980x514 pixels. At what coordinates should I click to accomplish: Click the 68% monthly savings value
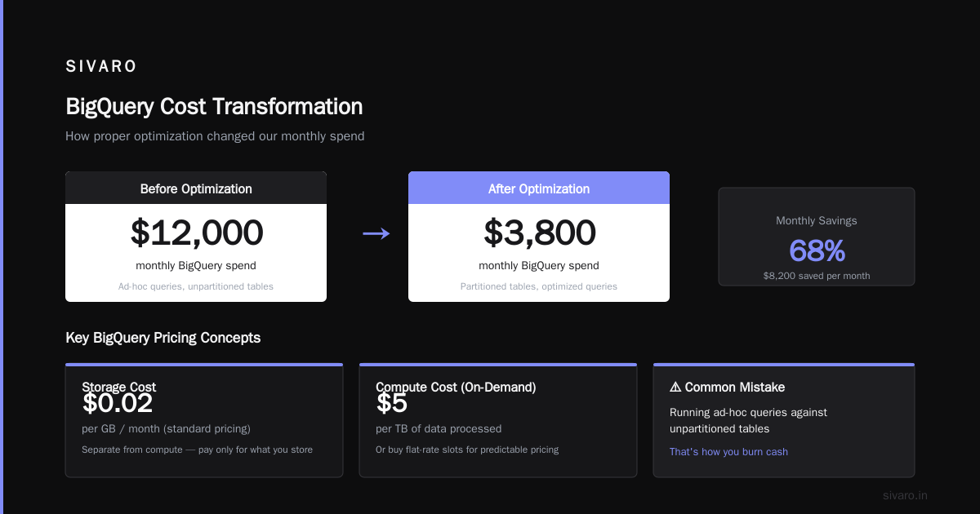click(x=817, y=250)
